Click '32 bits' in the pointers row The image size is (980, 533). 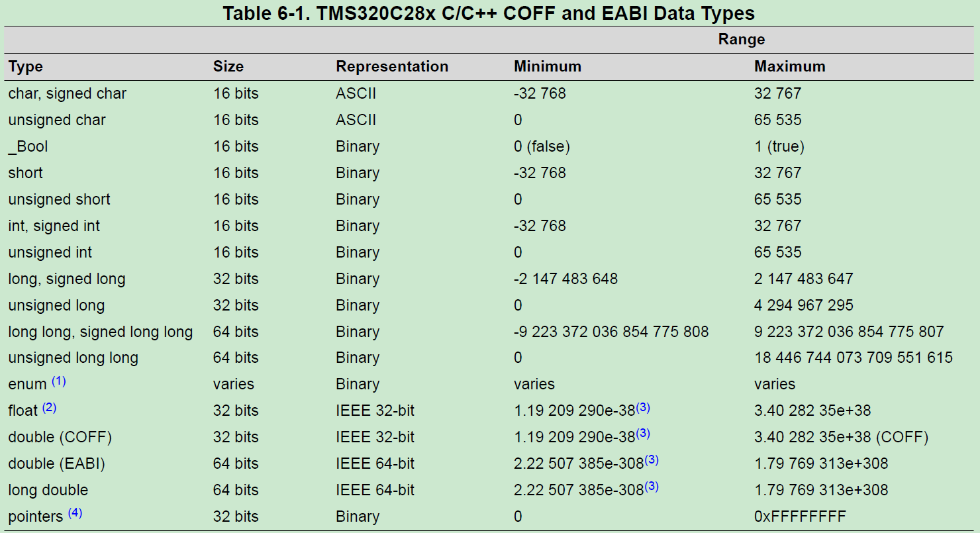[x=236, y=516]
